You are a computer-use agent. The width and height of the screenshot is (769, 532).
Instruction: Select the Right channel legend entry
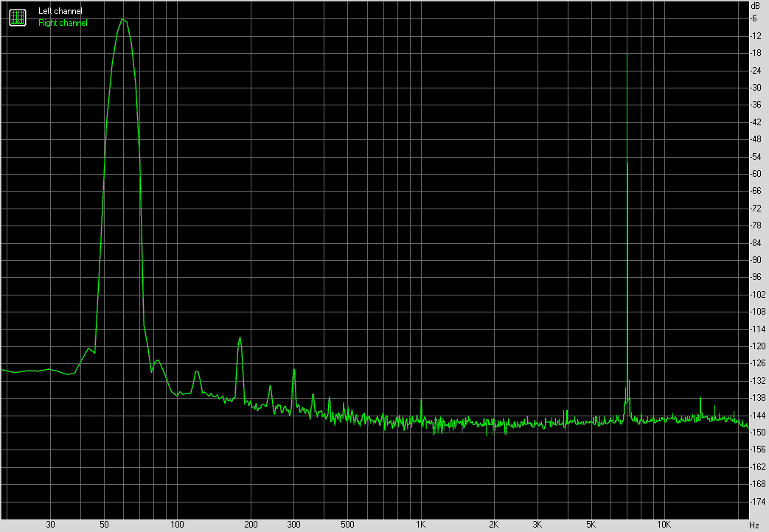pyautogui.click(x=63, y=23)
